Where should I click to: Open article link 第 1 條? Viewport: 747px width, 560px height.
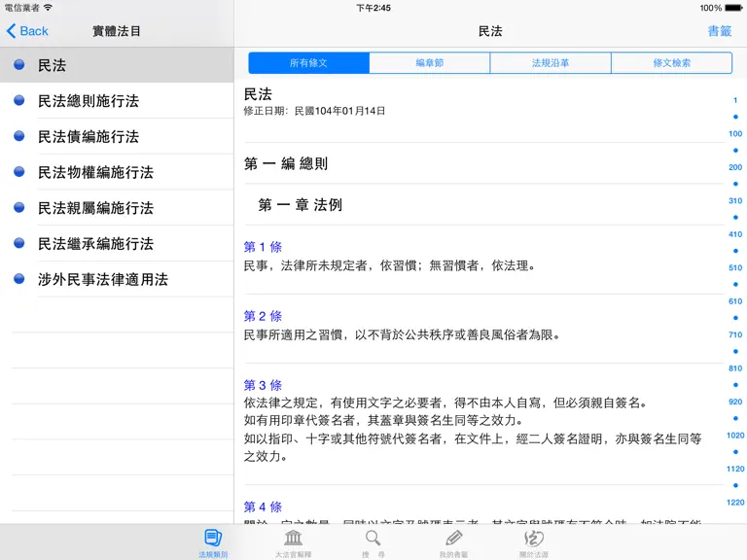(263, 247)
